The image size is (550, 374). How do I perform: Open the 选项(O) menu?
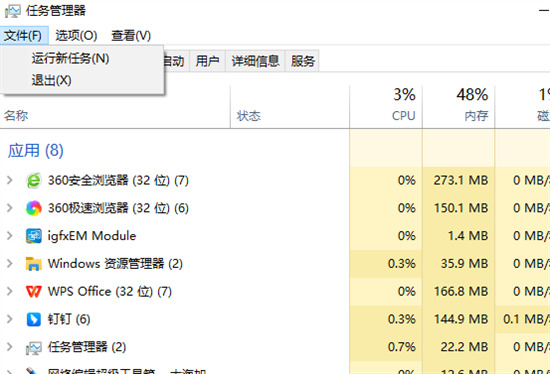(76, 35)
